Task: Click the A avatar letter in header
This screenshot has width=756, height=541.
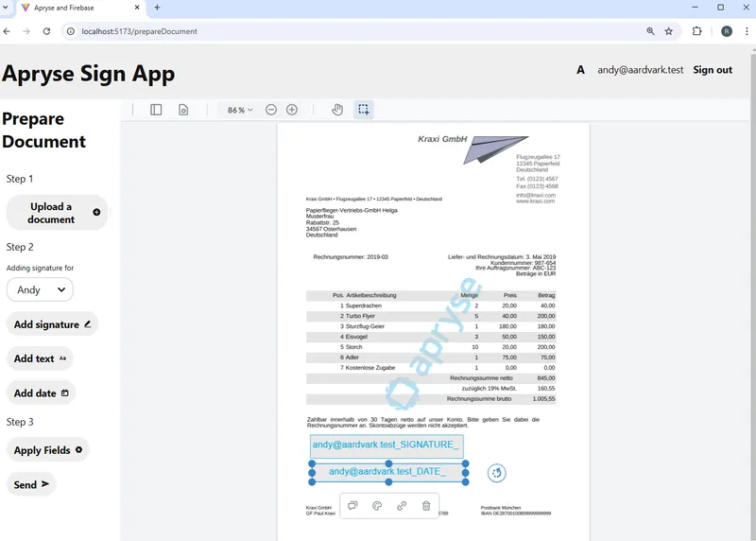Action: (580, 70)
